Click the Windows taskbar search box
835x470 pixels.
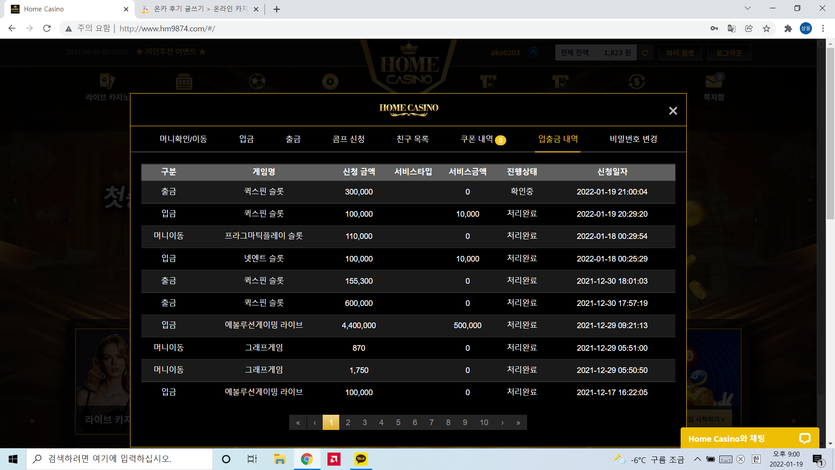point(119,459)
